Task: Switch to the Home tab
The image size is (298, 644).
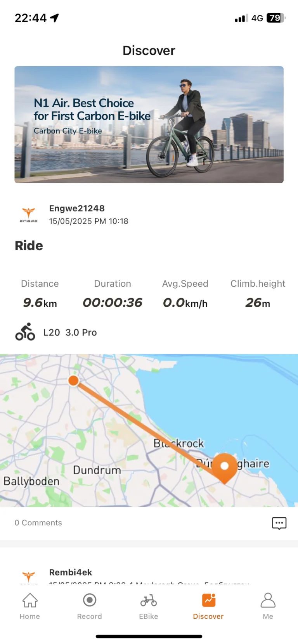Action: [29, 606]
